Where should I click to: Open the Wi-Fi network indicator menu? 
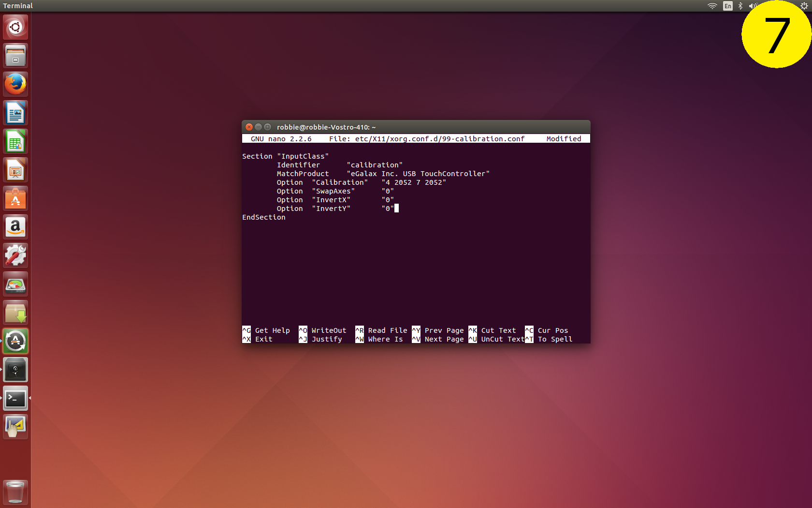click(x=712, y=6)
